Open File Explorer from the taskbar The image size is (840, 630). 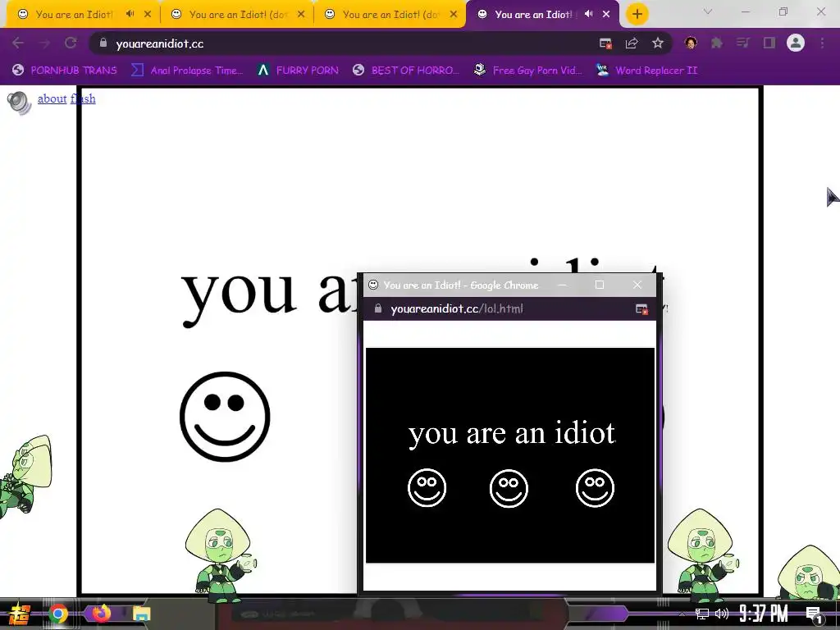coord(141,614)
